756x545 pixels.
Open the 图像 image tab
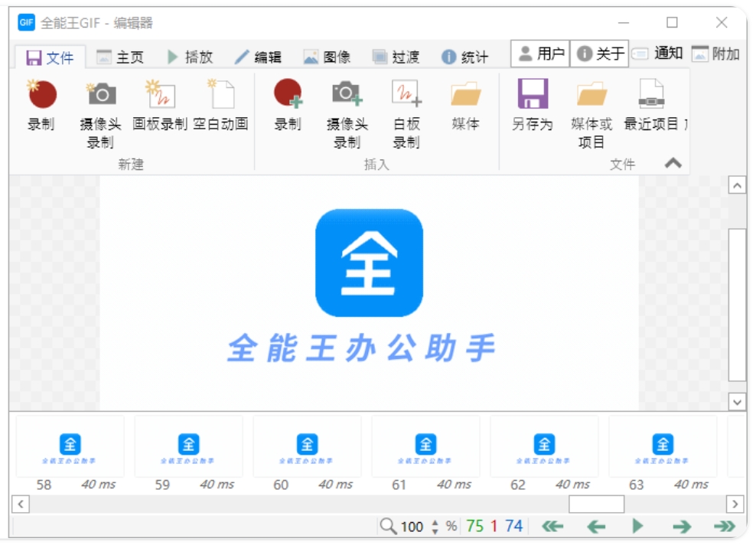[x=327, y=57]
